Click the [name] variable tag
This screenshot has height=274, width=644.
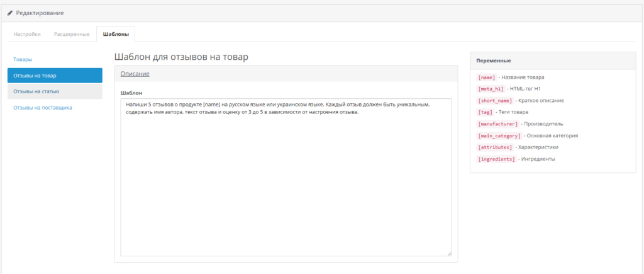point(486,77)
